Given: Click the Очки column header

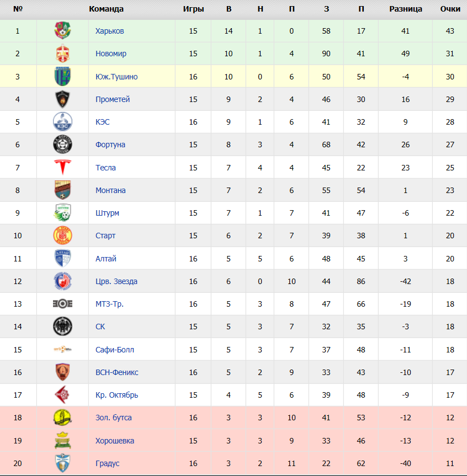Looking at the screenshot, I should (450, 9).
